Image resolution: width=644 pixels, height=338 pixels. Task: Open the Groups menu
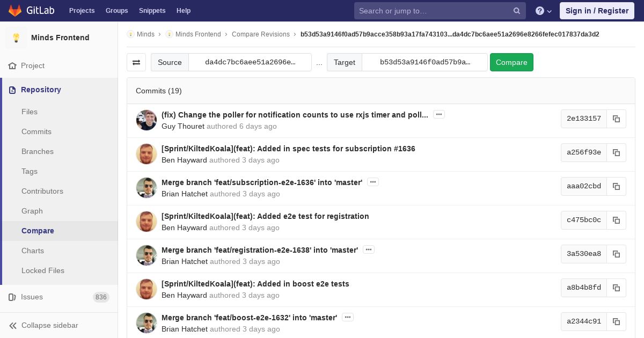click(x=117, y=11)
